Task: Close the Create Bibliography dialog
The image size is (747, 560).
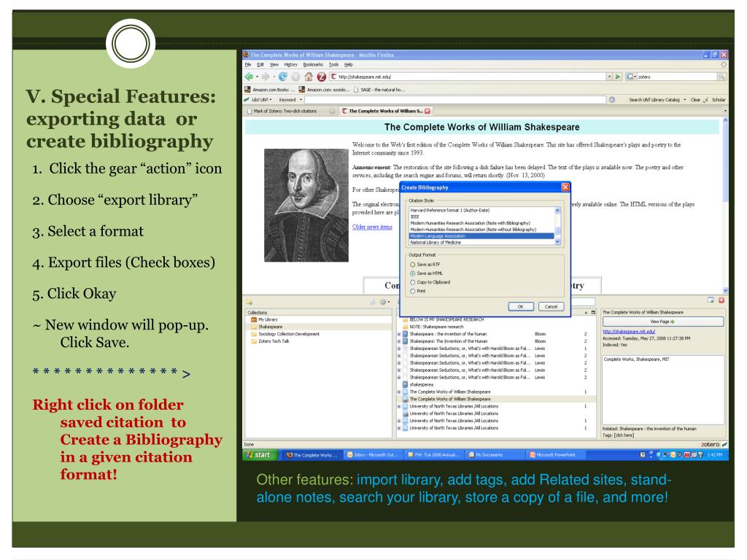Action: [565, 187]
